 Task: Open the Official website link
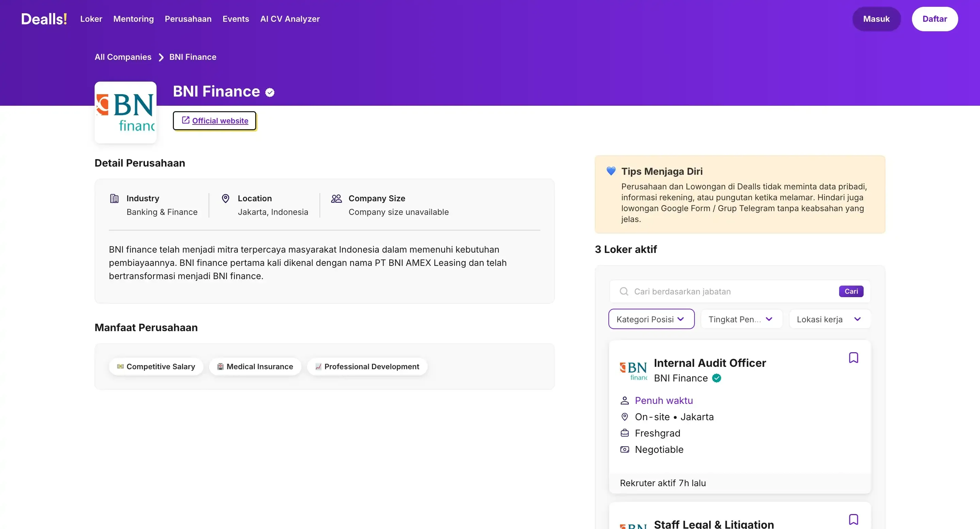215,121
